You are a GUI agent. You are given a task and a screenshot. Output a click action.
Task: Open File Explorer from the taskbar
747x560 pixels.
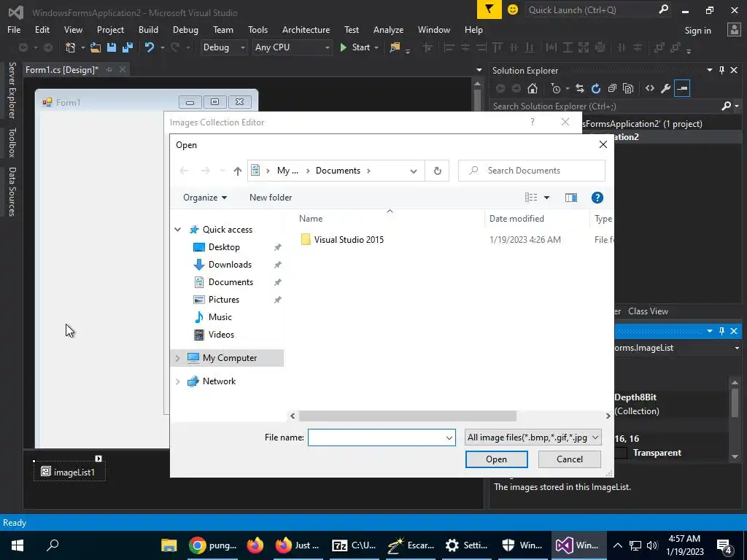pyautogui.click(x=169, y=545)
